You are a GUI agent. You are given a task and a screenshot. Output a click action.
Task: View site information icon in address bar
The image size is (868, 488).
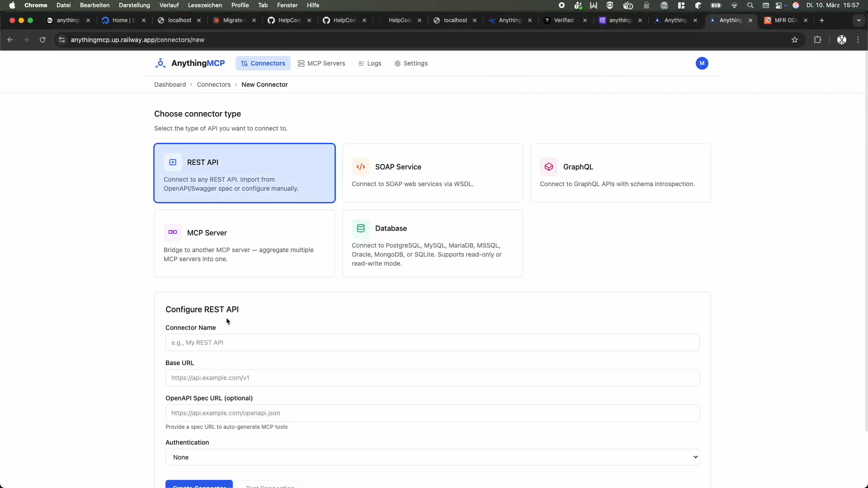coord(62,40)
